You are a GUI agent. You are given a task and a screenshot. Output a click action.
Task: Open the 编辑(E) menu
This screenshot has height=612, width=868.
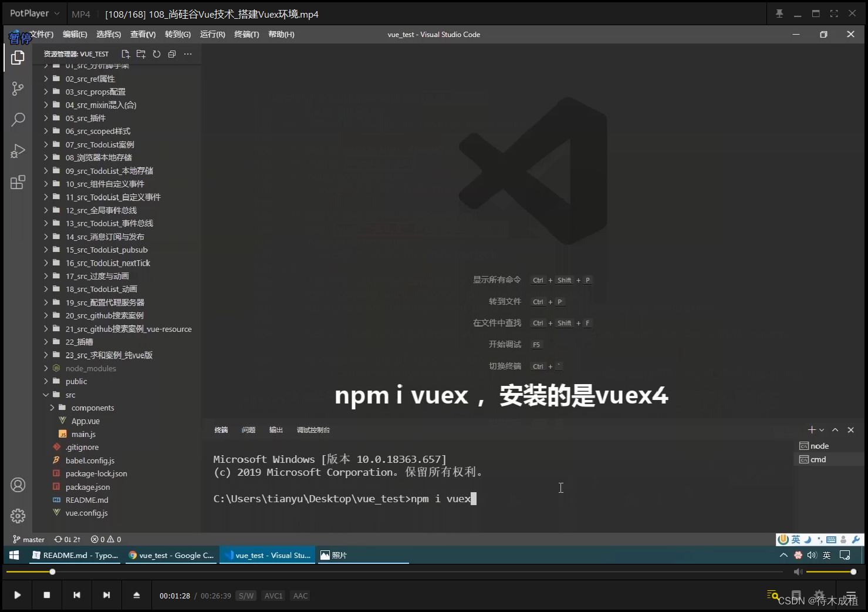[75, 35]
